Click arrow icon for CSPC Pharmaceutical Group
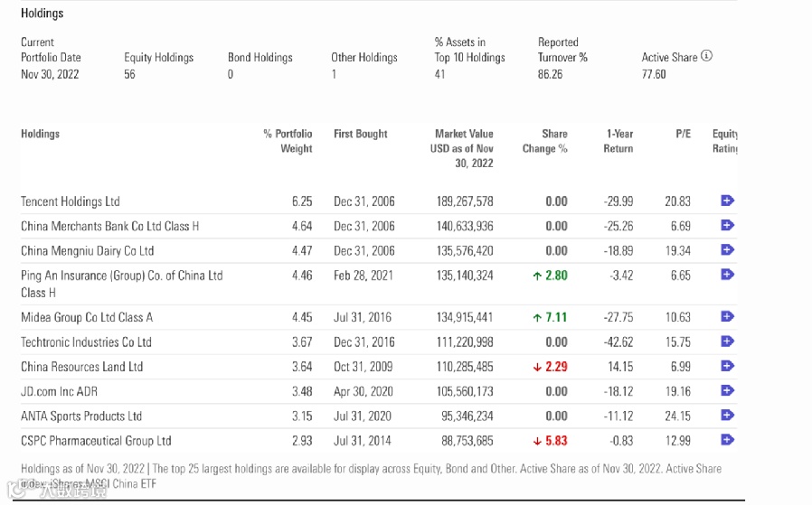Viewport: 812px width, 505px height. tap(727, 440)
